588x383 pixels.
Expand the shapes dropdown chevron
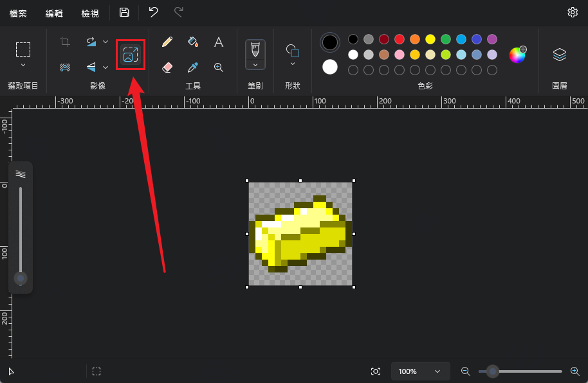click(x=293, y=64)
